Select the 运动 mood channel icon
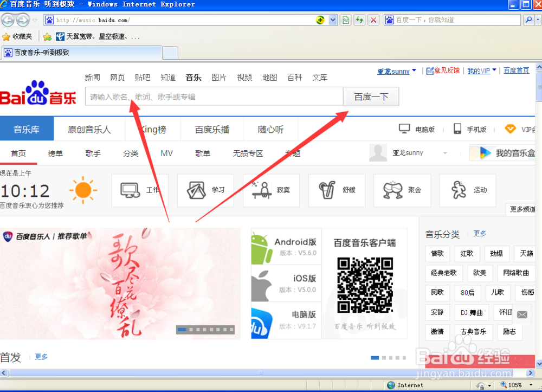This screenshot has height=392, width=542. (459, 190)
